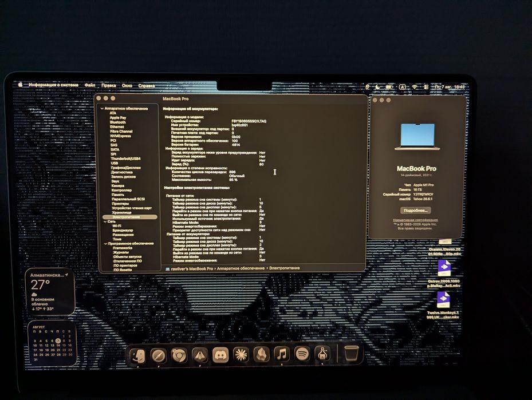The image size is (532, 400).
Task: Open the Информация о системе menu
Action: coord(53,85)
